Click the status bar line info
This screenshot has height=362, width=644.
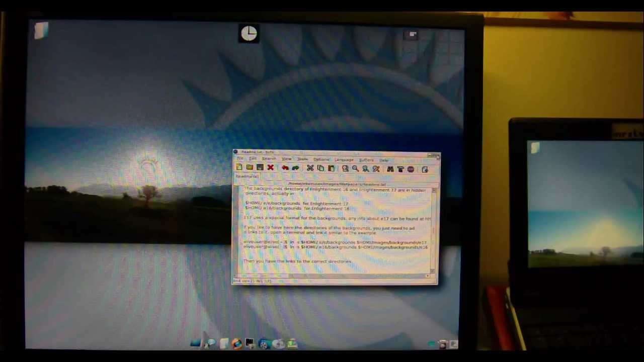(x=252, y=281)
